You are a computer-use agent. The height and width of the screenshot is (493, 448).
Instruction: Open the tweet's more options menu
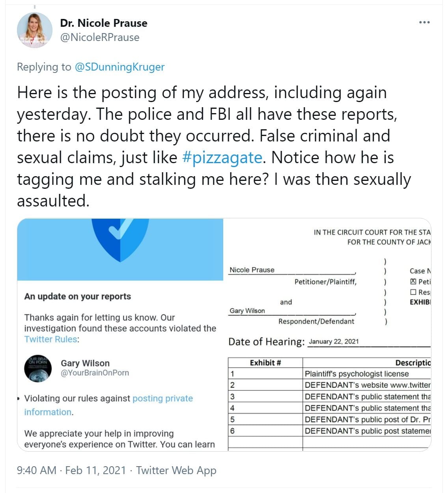(424, 22)
